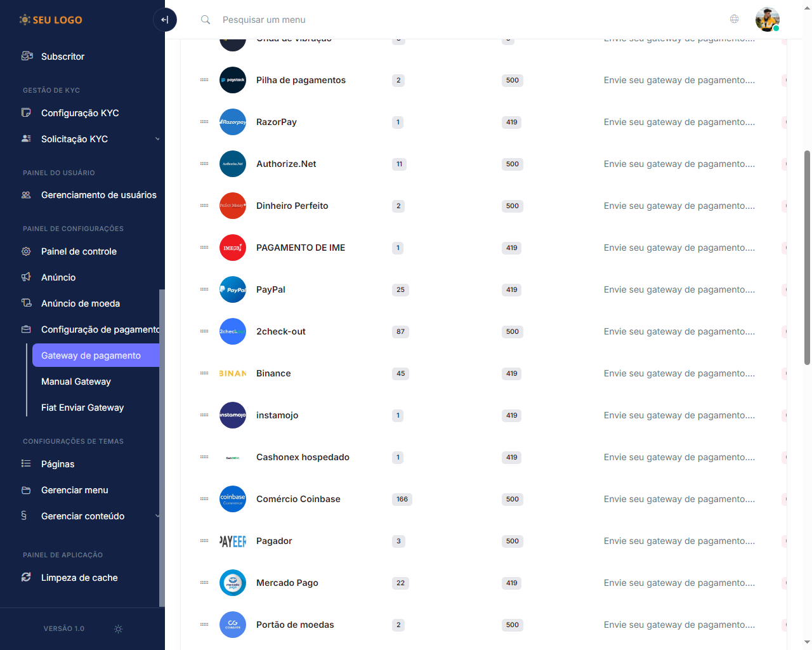Expand the Solicitação KYC submenu
The width and height of the screenshot is (812, 650).
[157, 139]
